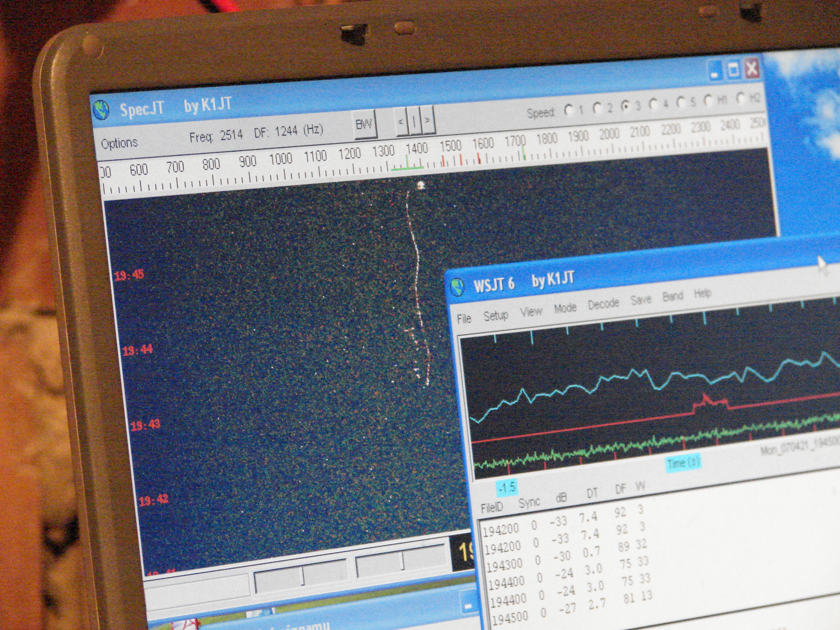This screenshot has height=630, width=840.
Task: Select Speed H1 radio button
Action: 708,100
